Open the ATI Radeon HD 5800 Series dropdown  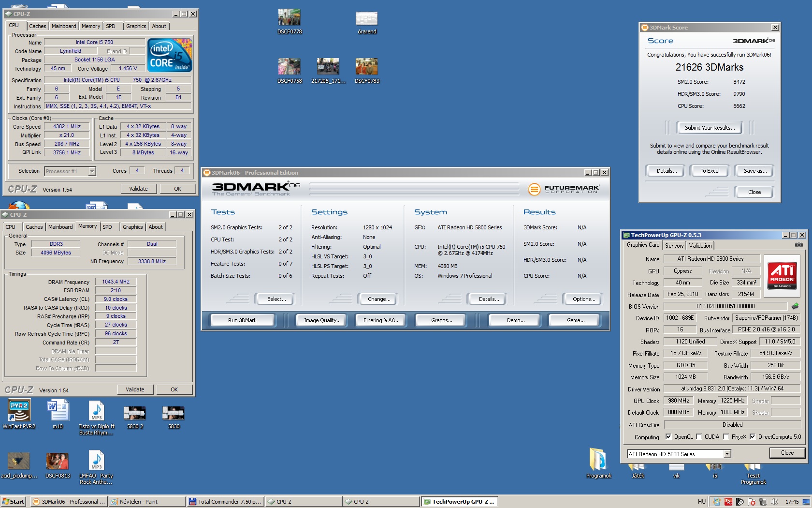click(727, 454)
